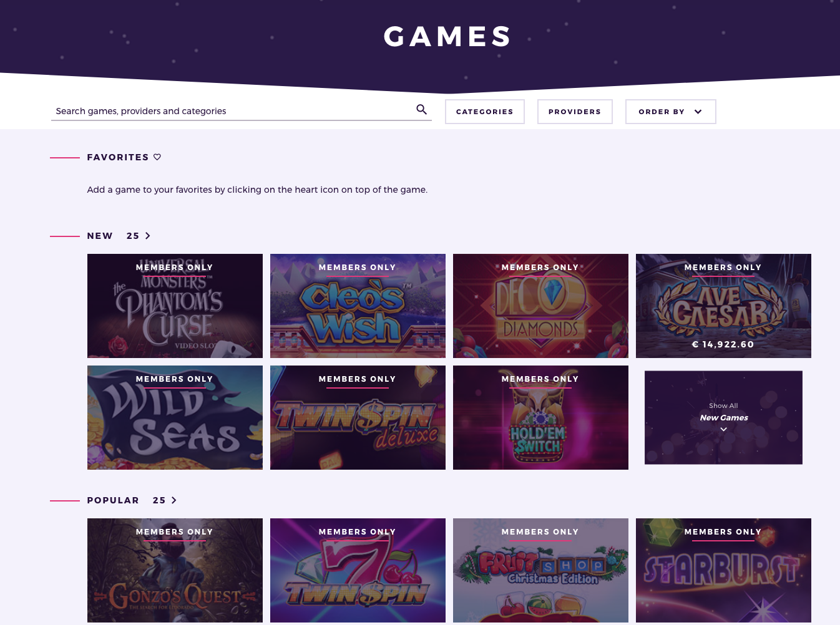Open Ave Caesar jackpot game tile
Screen dimensions: 840x625
click(723, 306)
